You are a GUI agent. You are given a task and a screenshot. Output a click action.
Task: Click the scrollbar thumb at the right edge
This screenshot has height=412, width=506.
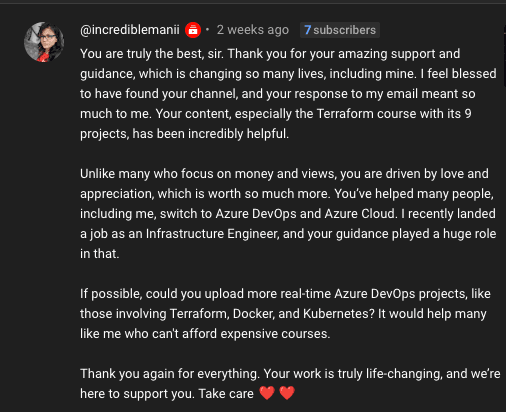pyautogui.click(x=504, y=56)
